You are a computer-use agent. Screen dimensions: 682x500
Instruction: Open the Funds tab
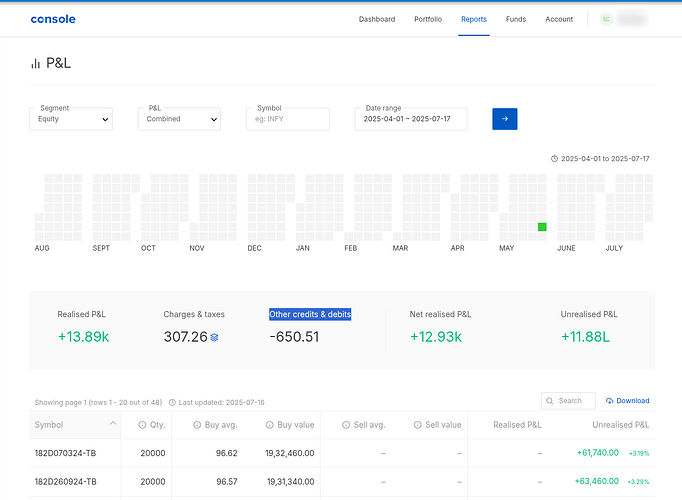pyautogui.click(x=516, y=19)
